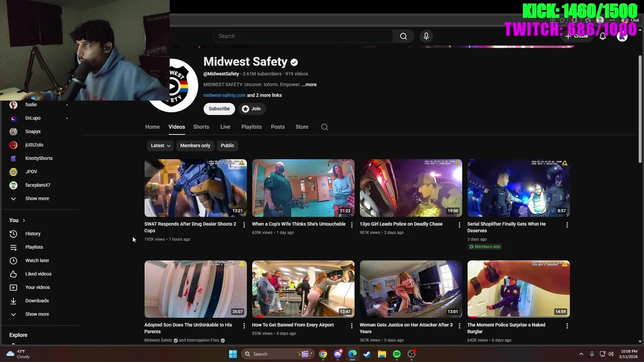This screenshot has height=362, width=644.
Task: Open File Explorer from the taskbar
Action: coord(382,354)
